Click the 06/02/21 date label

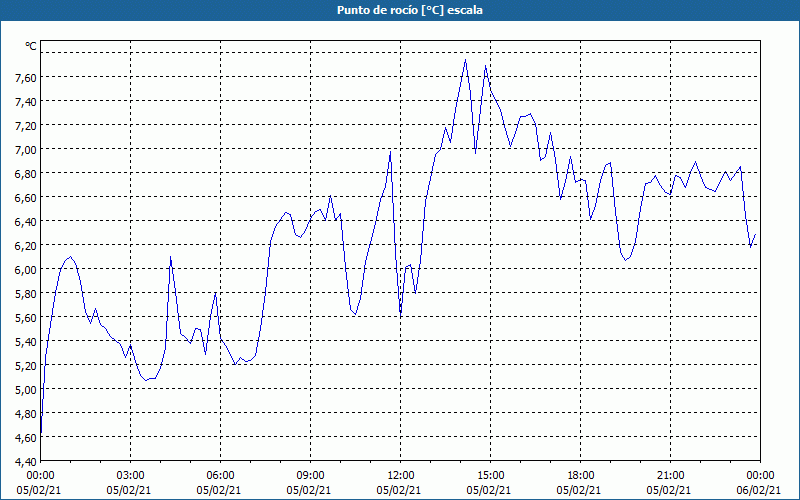pyautogui.click(x=760, y=490)
